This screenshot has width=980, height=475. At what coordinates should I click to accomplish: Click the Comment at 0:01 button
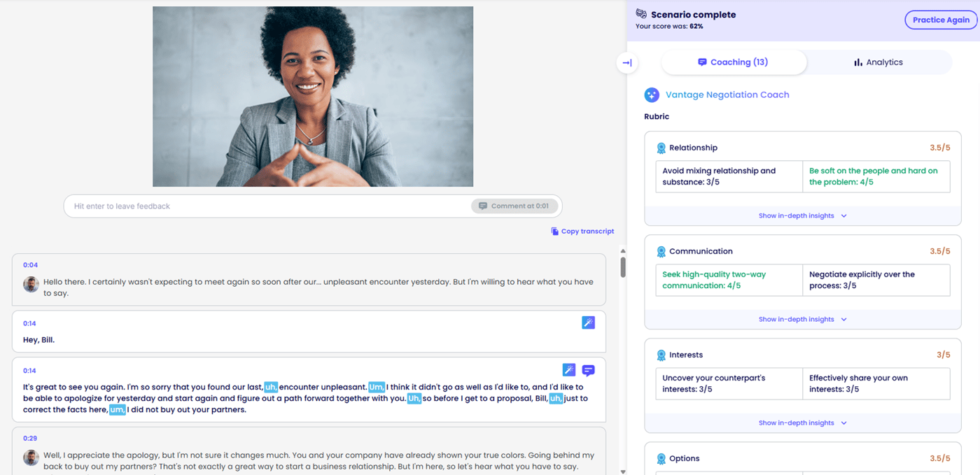click(514, 206)
